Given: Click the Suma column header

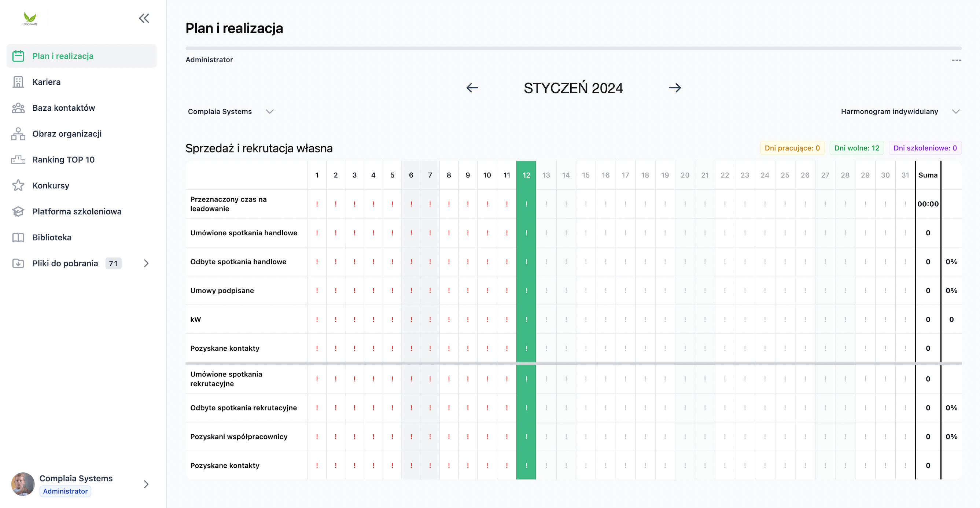Looking at the screenshot, I should (928, 175).
